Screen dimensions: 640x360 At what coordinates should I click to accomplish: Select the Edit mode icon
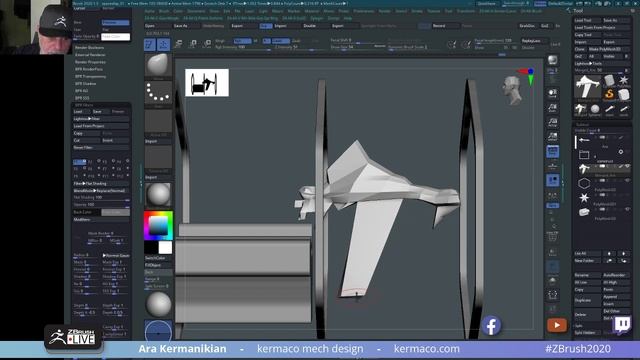tap(150, 44)
